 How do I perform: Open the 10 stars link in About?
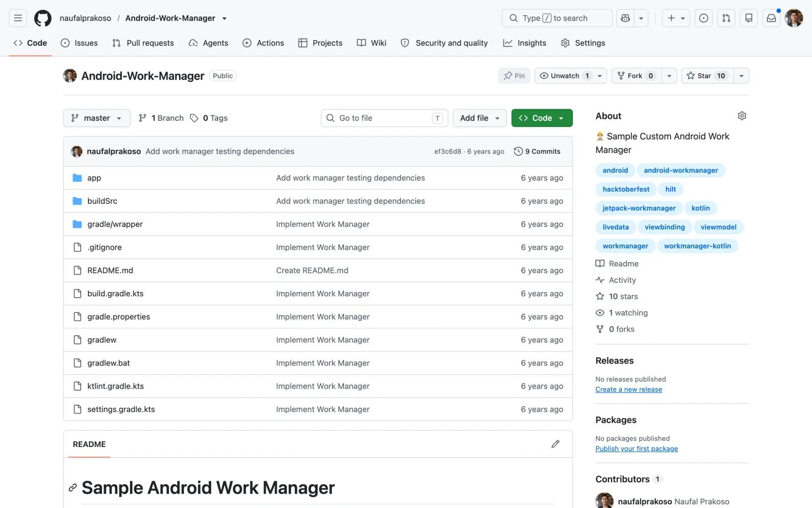[617, 297]
